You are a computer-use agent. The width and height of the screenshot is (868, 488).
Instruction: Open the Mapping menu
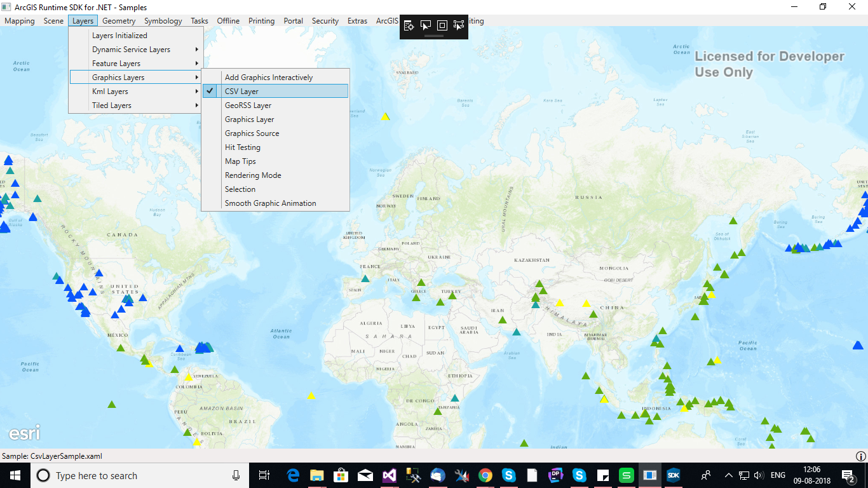click(20, 21)
